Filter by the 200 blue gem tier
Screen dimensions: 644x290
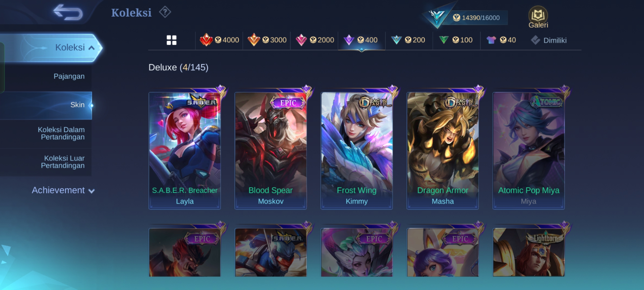point(408,40)
